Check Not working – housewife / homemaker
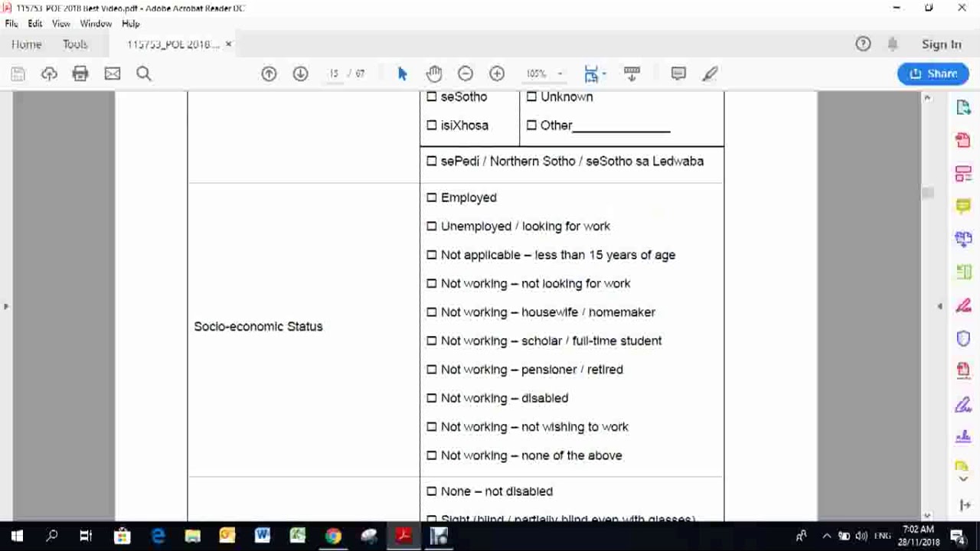Screen dimensions: 980x551 [x=432, y=312]
